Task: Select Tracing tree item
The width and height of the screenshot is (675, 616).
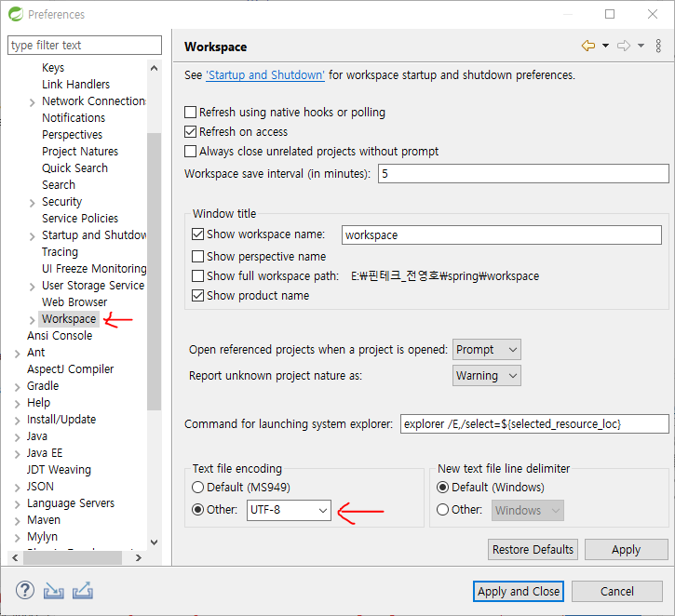Action: click(60, 251)
